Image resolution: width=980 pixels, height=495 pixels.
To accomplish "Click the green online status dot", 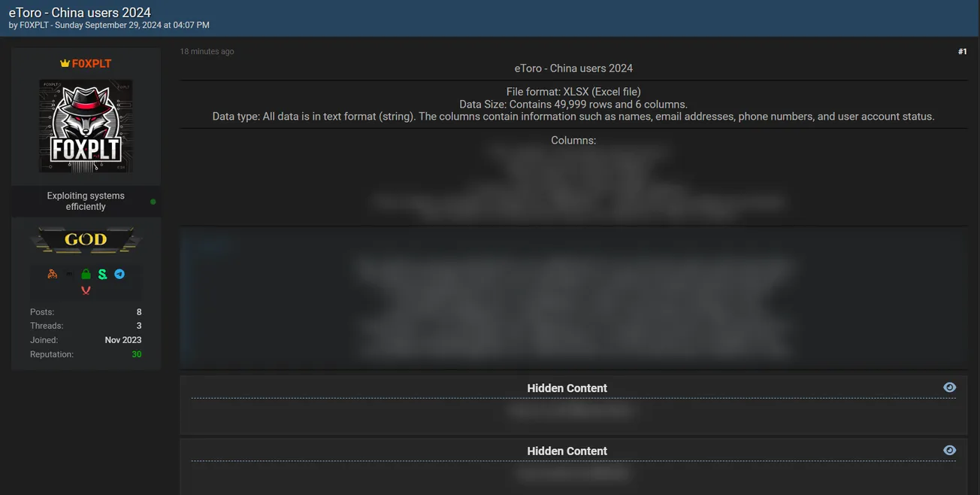I will tap(153, 202).
